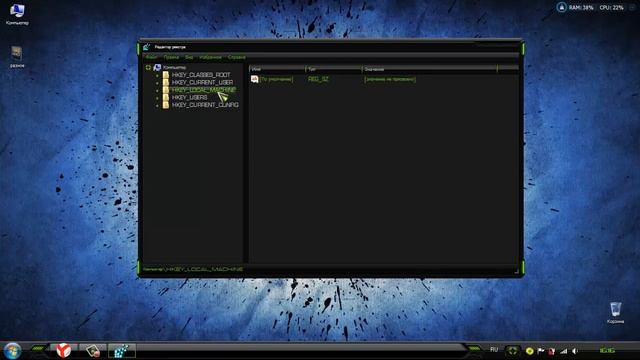640x360 pixels.
Task: Expand the HKEY_USERS key
Action: pyautogui.click(x=158, y=98)
